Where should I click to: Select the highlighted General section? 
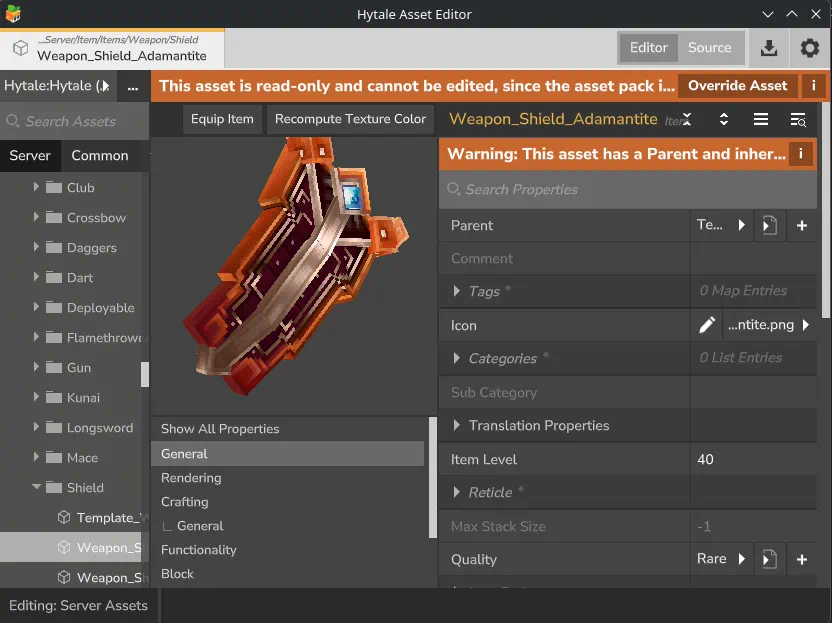click(288, 454)
